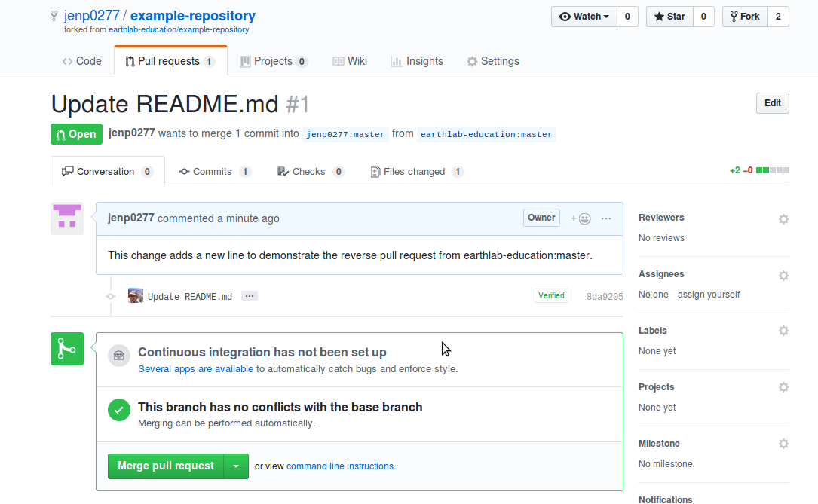
Task: Switch to the Commits tab
Action: click(x=216, y=172)
